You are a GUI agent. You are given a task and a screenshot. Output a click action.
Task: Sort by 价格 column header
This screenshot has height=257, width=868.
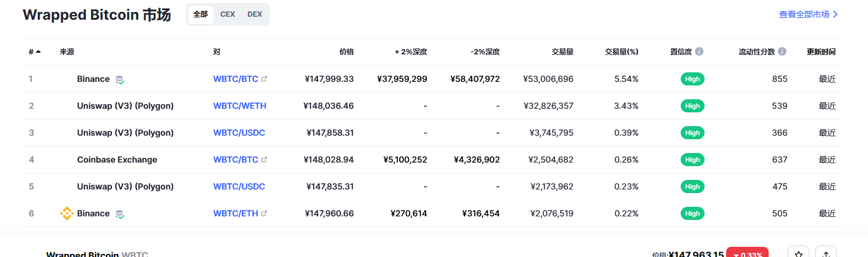coord(347,52)
